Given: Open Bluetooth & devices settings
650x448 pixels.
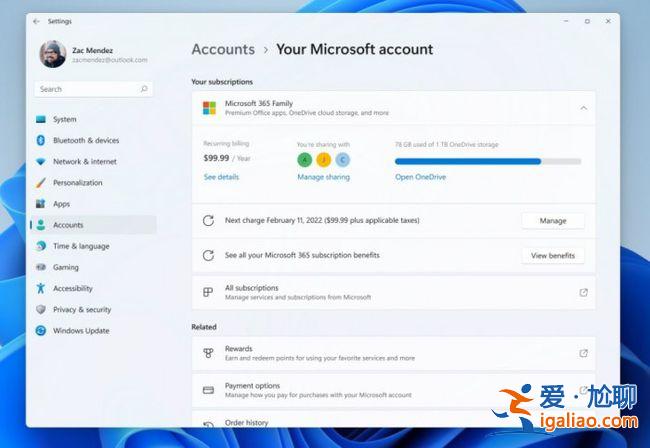Looking at the screenshot, I should (x=86, y=140).
